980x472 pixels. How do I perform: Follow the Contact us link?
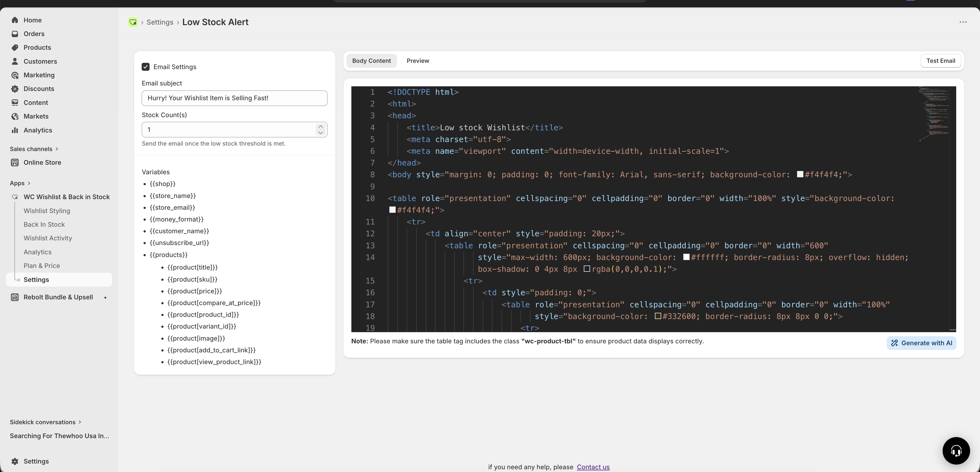593,467
